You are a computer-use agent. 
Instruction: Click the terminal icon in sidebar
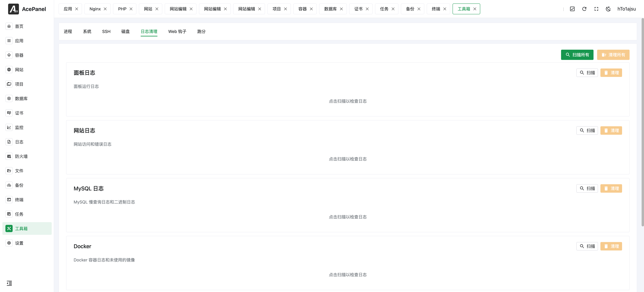point(9,200)
